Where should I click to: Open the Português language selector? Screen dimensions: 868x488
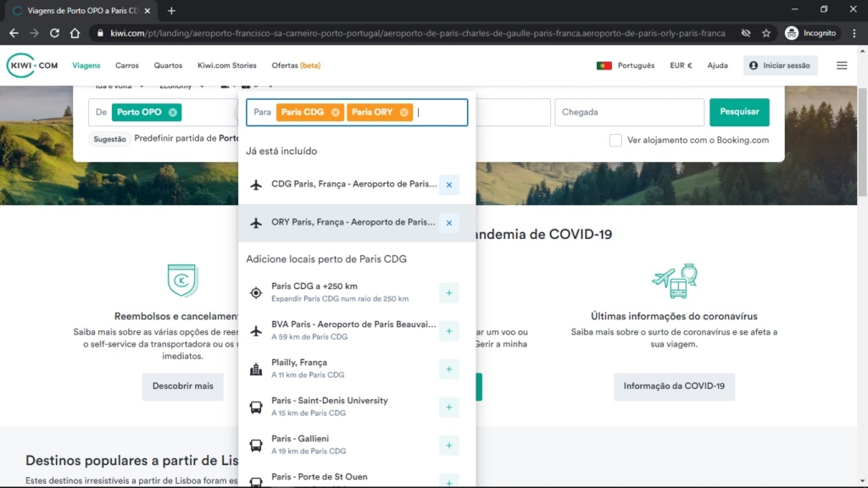(626, 65)
